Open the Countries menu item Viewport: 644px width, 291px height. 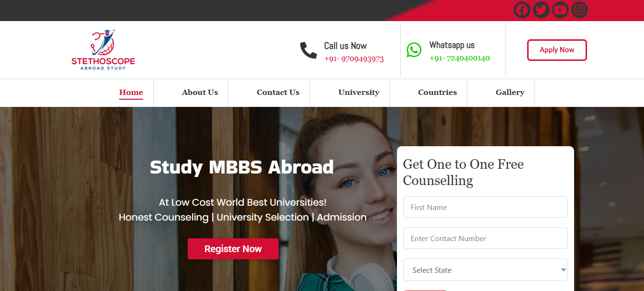[438, 93]
